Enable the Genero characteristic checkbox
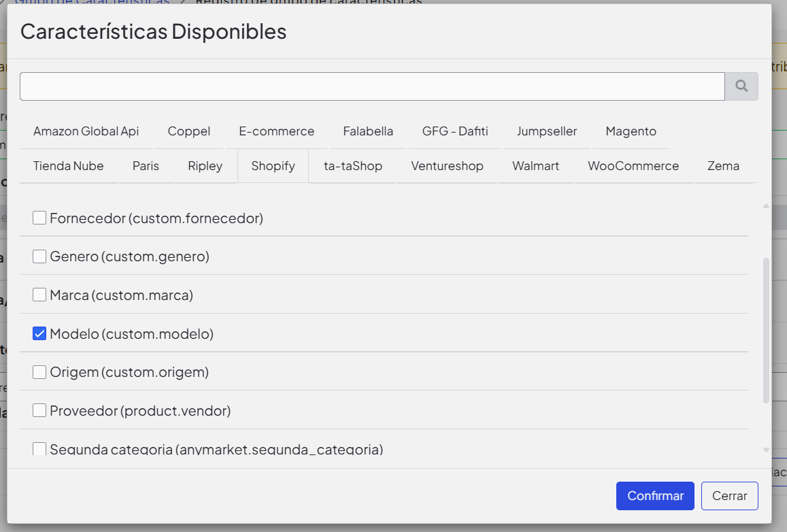 39,256
